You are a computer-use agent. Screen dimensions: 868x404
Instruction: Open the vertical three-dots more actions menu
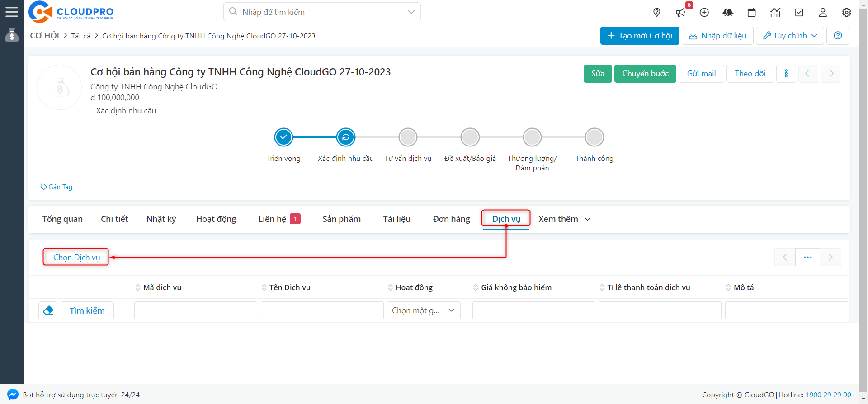(x=786, y=74)
